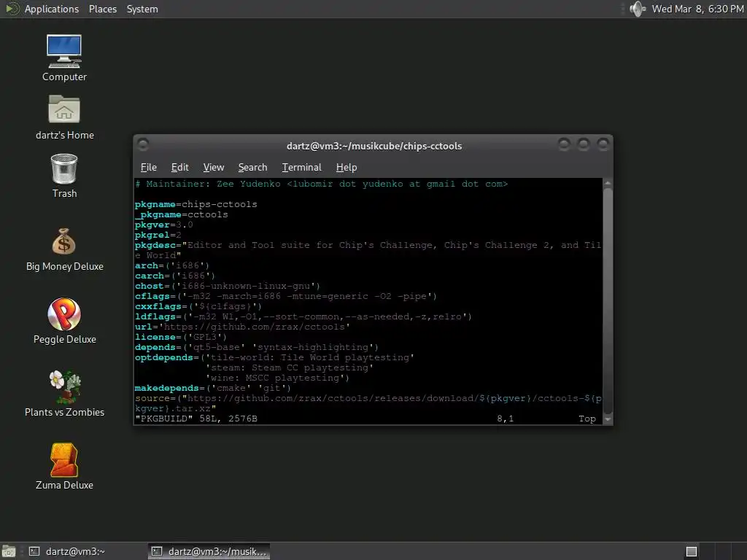
Task: Click the license=('GPL3') line
Action: pos(181,337)
